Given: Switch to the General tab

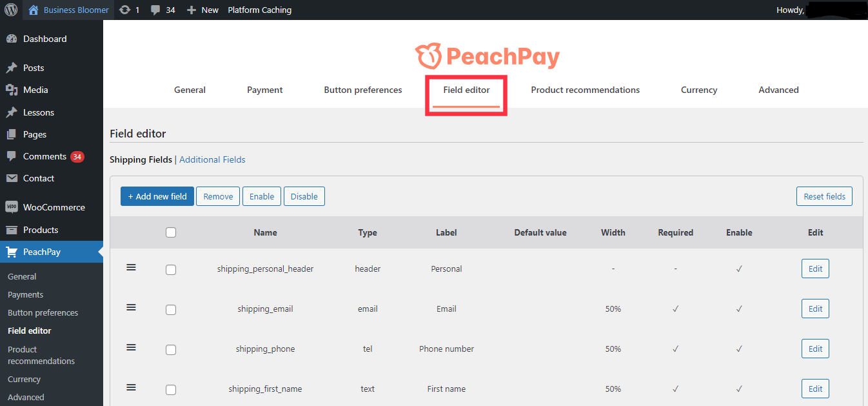Looking at the screenshot, I should [190, 90].
